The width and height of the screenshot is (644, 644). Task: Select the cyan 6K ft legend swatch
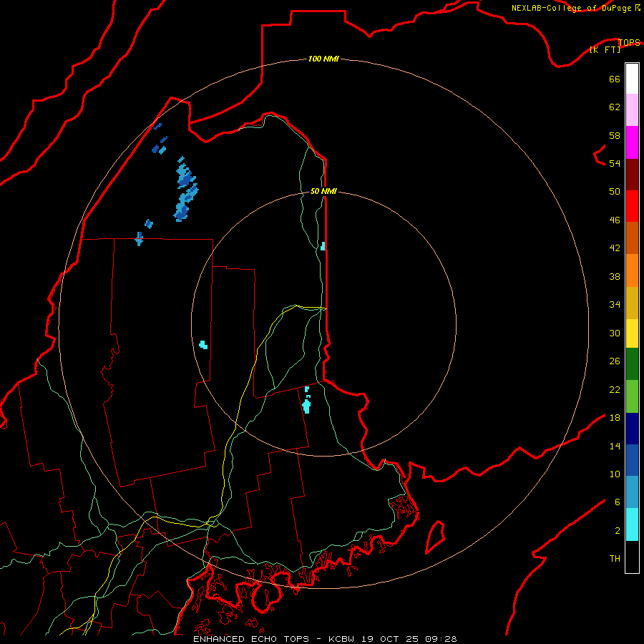pos(632,525)
